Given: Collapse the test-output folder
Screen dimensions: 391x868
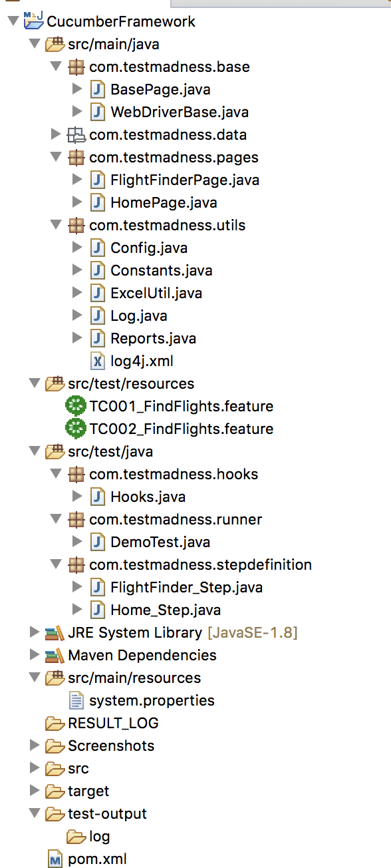Looking at the screenshot, I should point(34,813).
